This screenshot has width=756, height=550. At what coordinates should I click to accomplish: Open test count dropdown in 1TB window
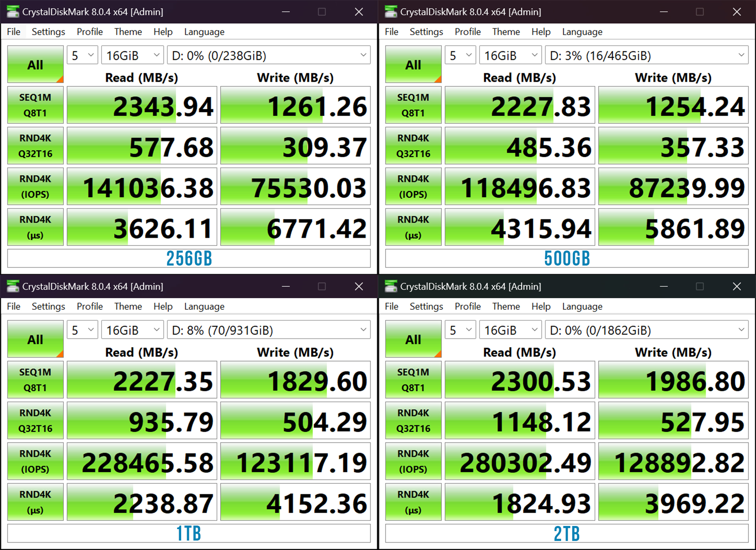tap(82, 330)
